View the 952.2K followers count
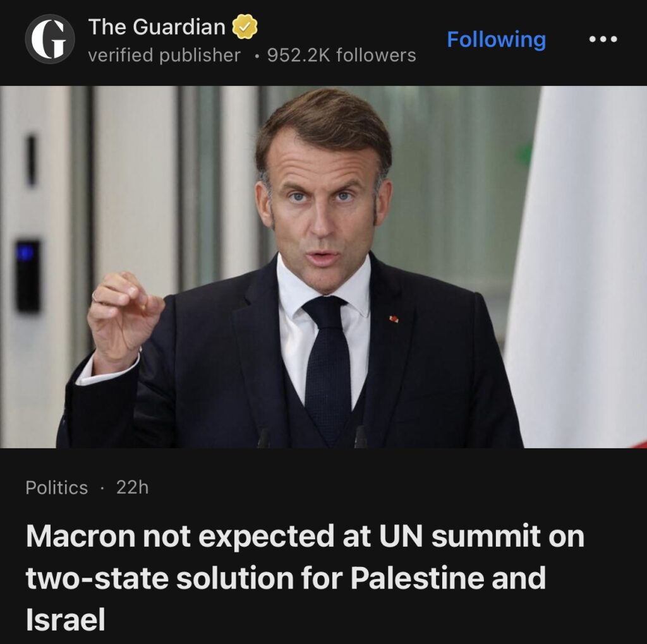The width and height of the screenshot is (647, 644). (x=341, y=56)
